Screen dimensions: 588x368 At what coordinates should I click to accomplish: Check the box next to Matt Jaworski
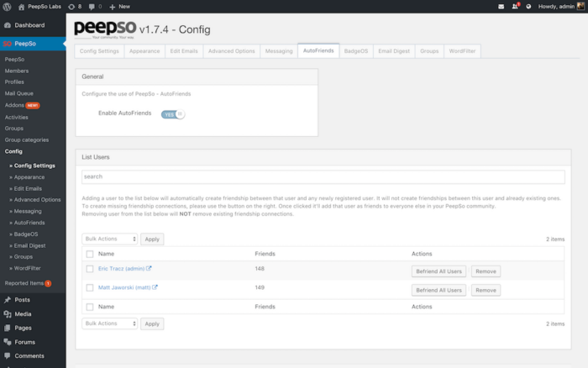tap(90, 287)
